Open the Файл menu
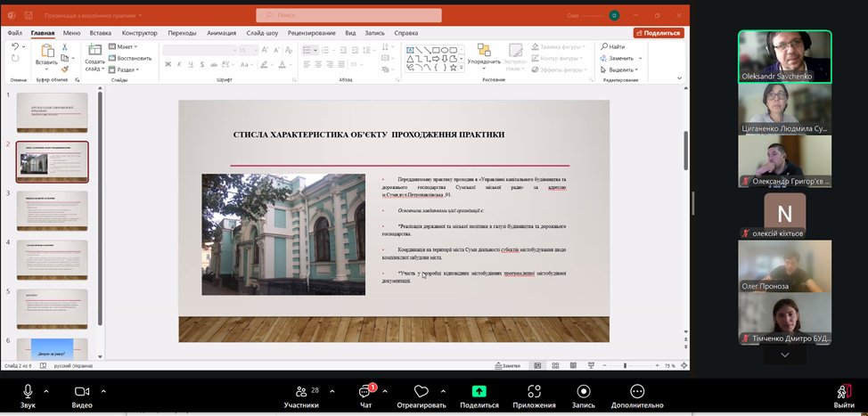The width and height of the screenshot is (868, 416). point(15,33)
